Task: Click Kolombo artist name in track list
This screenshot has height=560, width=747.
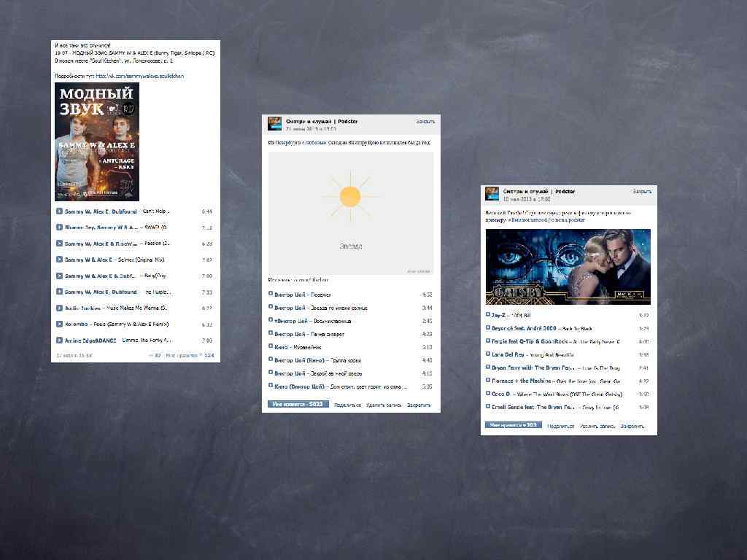Action: (76, 324)
